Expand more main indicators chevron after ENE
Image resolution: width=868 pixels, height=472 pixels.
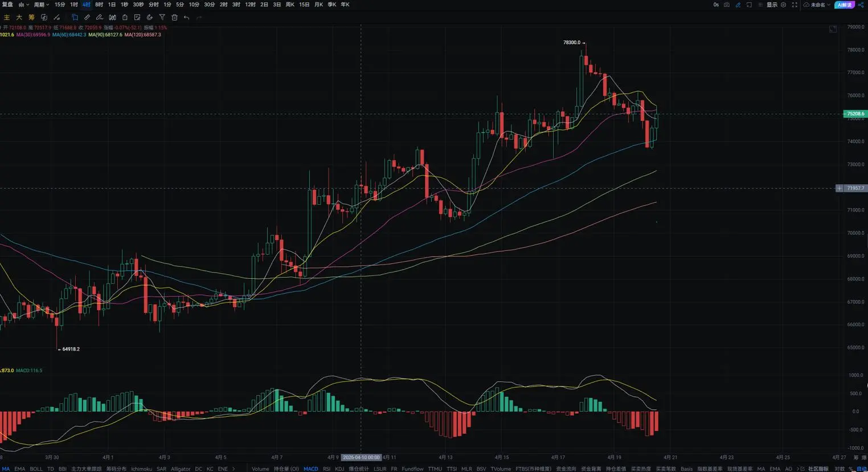(x=234, y=469)
